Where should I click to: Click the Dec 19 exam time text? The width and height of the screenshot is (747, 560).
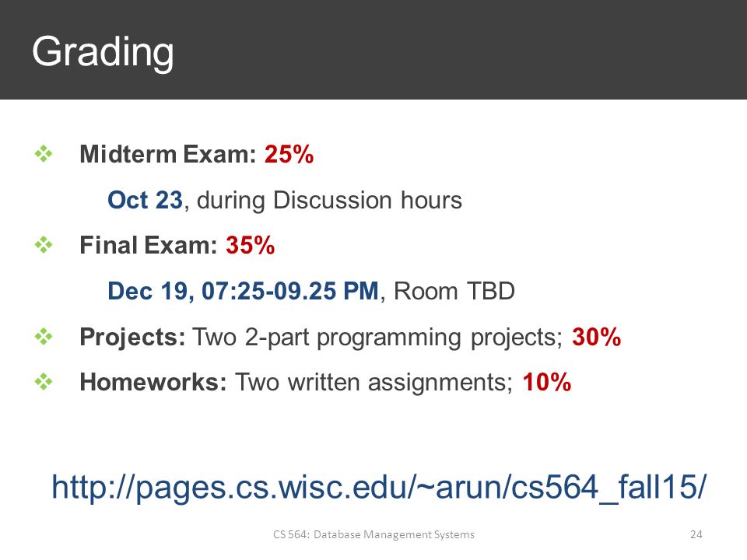[x=244, y=292]
